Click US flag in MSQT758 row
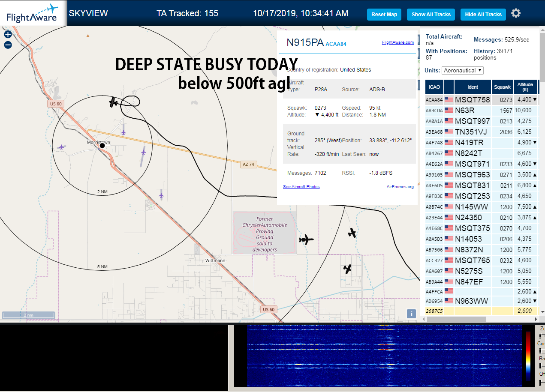Image resolution: width=545 pixels, height=392 pixels. pyautogui.click(x=449, y=100)
